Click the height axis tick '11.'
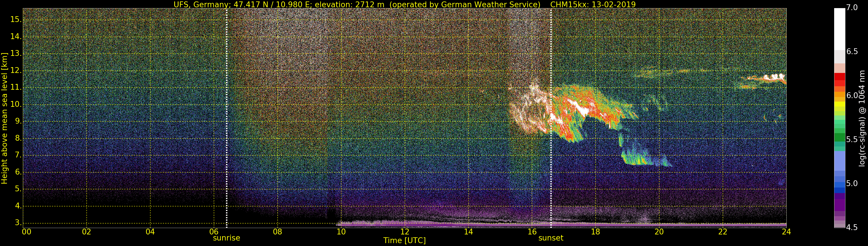This screenshot has height=246, width=868. click(16, 88)
